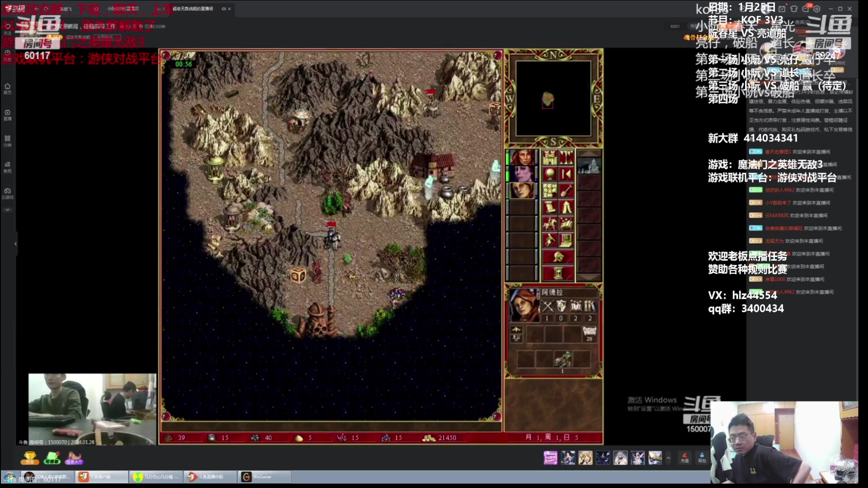
Task: Click the hero mana points icon showing 20
Action: pyautogui.click(x=590, y=334)
